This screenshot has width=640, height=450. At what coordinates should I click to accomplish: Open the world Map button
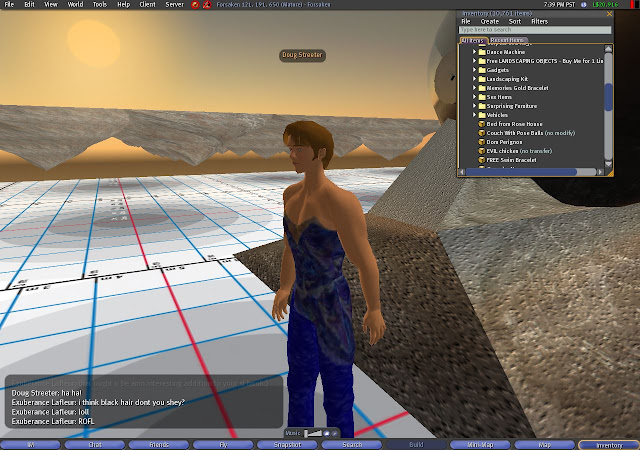(544, 445)
